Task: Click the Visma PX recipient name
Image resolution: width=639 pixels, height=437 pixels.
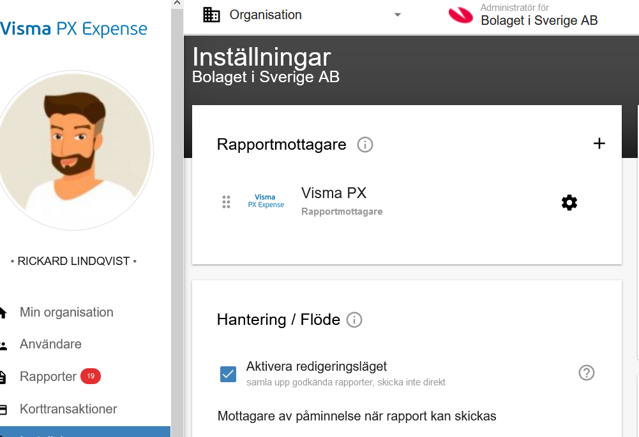Action: 334,193
